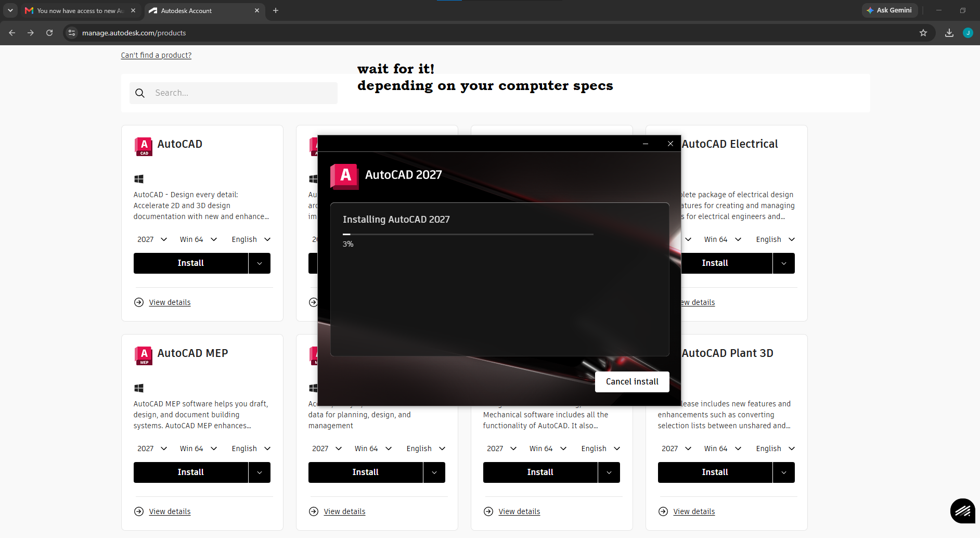This screenshot has height=538, width=980.
Task: Close the Gmail tab
Action: click(133, 10)
